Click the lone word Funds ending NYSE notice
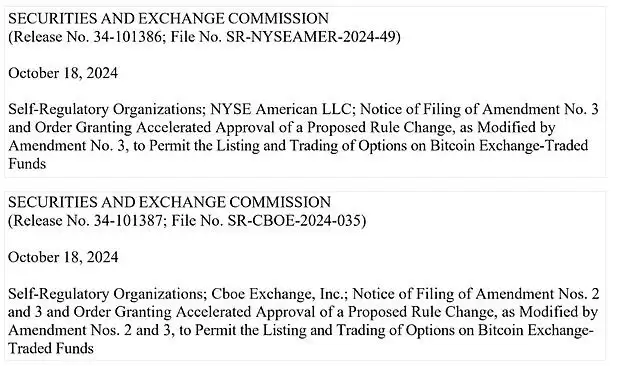This screenshot has width=624, height=366. pos(27,164)
